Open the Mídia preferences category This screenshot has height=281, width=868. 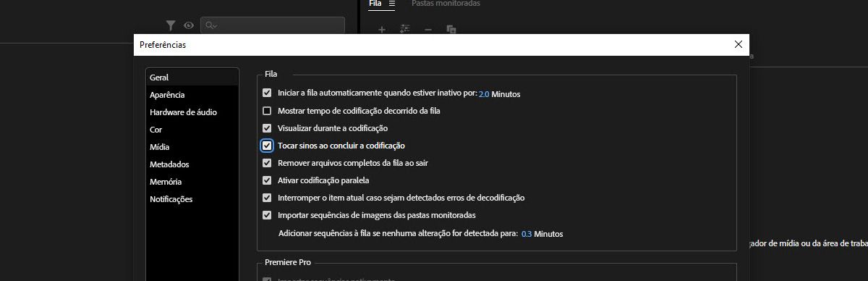[192, 147]
